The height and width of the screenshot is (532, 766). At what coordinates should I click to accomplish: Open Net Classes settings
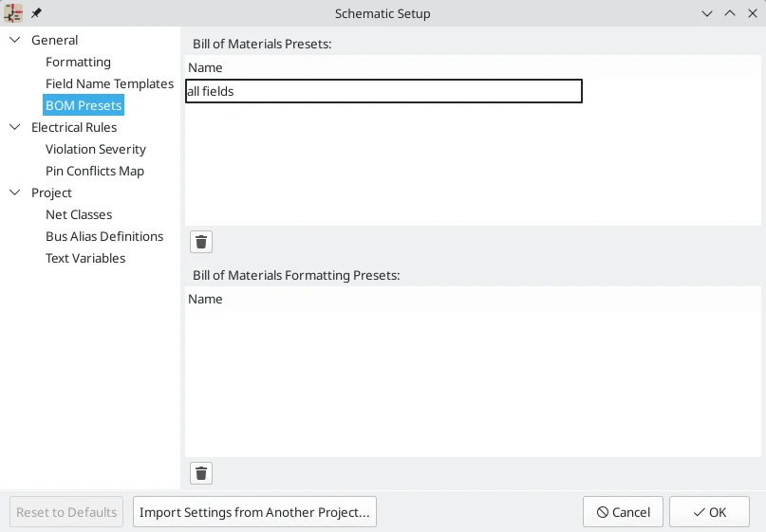click(79, 214)
